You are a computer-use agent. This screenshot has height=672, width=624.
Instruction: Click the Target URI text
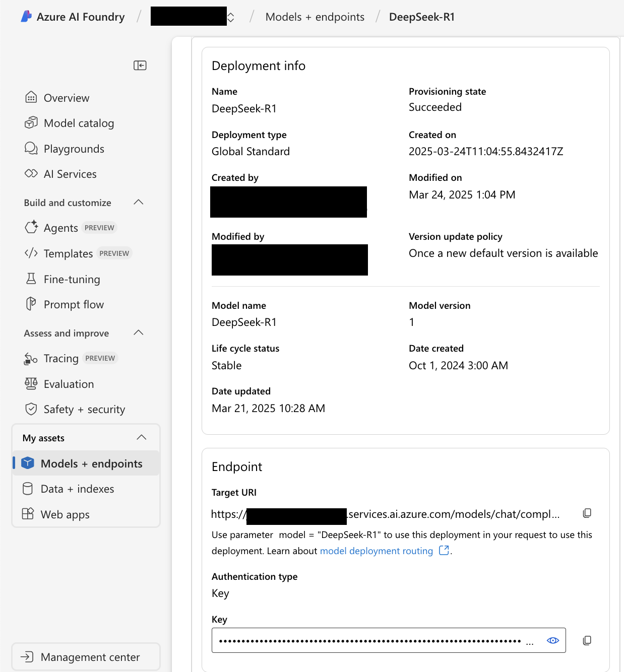(x=385, y=514)
